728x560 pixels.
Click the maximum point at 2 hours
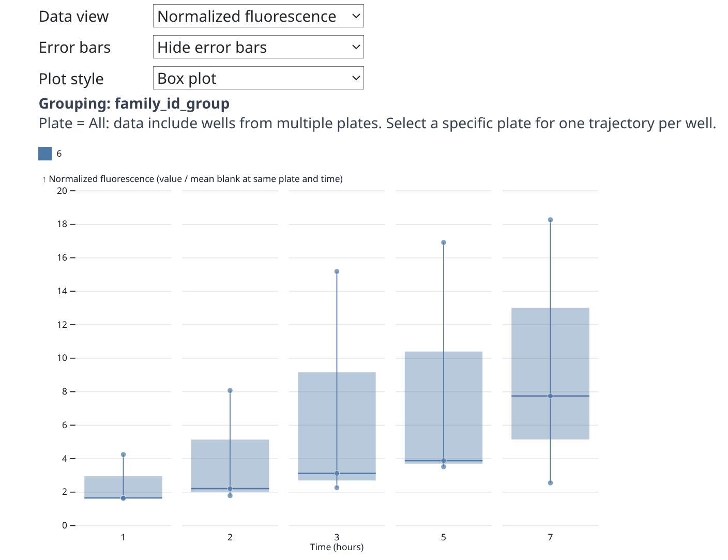[230, 390]
